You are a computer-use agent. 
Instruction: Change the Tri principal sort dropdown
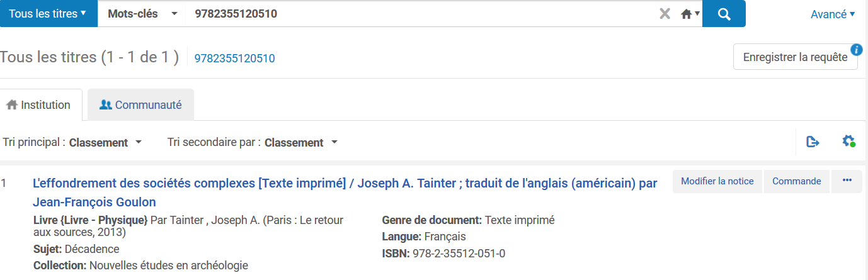[x=105, y=143]
